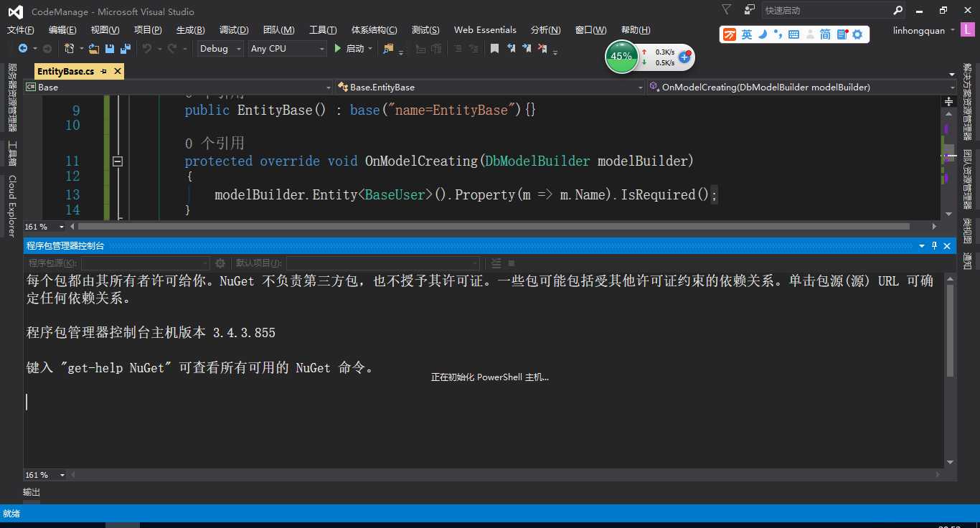Toggle the pin on the EntityBase.cs tab

104,72
